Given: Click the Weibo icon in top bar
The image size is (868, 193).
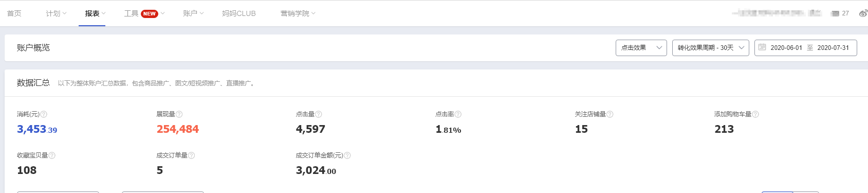Looking at the screenshot, I should tap(863, 13).
